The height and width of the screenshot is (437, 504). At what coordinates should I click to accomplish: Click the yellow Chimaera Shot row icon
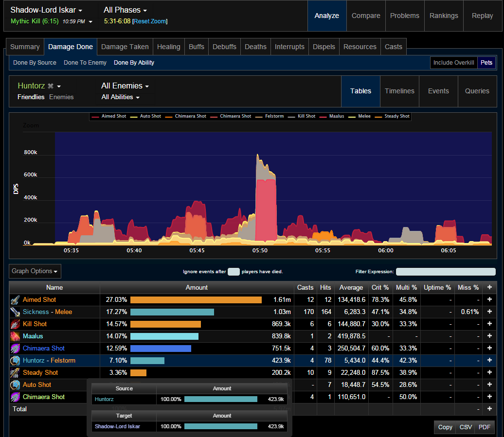15,397
